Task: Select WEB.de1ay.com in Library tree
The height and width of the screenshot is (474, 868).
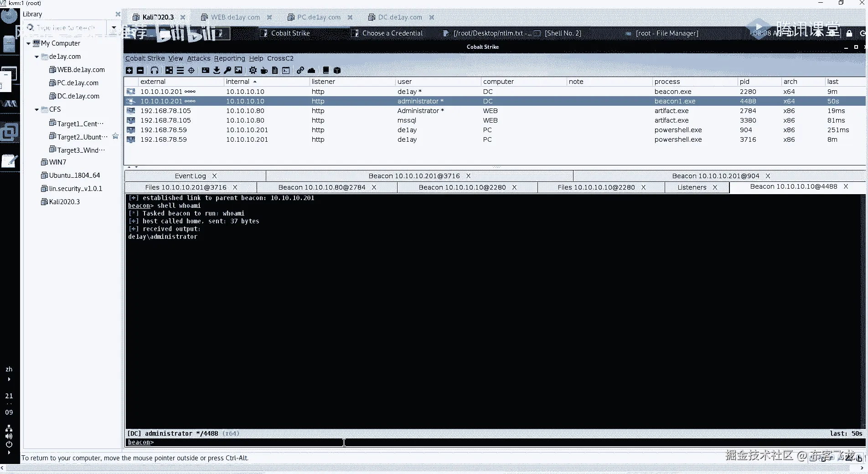Action: [81, 70]
